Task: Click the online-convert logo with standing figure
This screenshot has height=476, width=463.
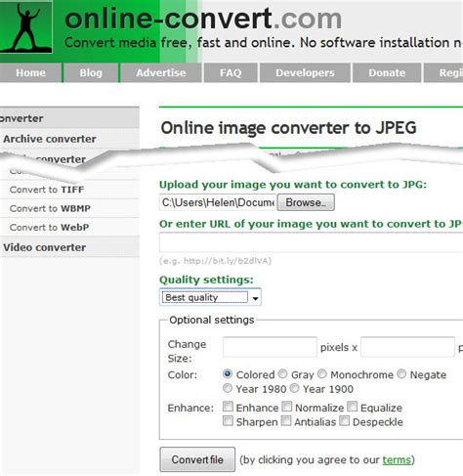Action: coord(26,27)
